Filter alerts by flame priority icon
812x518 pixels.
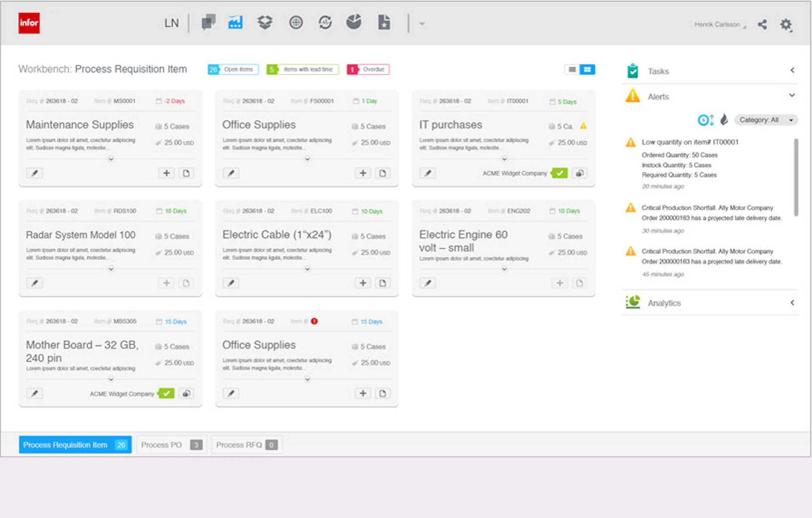[x=724, y=120]
